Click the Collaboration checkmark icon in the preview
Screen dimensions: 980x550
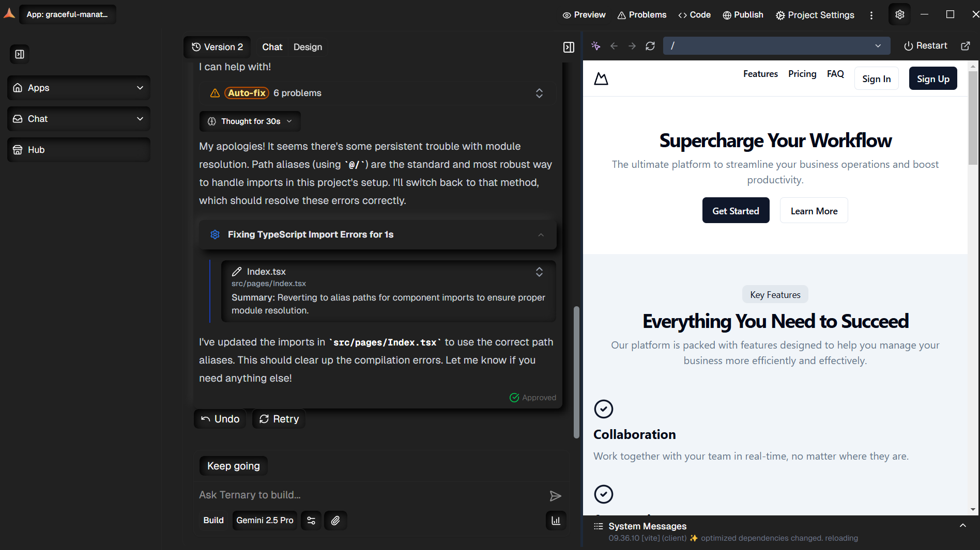tap(604, 409)
